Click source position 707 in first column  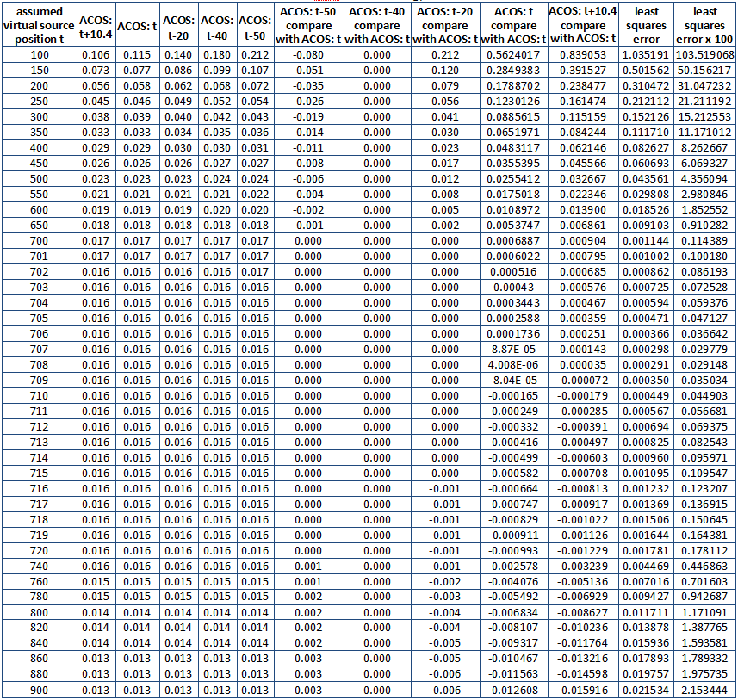tap(39, 349)
